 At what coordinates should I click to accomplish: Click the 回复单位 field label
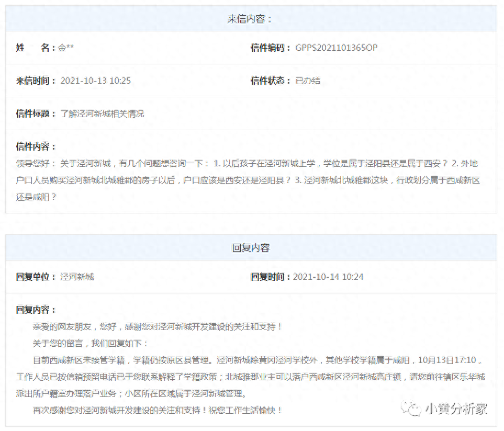click(36, 277)
